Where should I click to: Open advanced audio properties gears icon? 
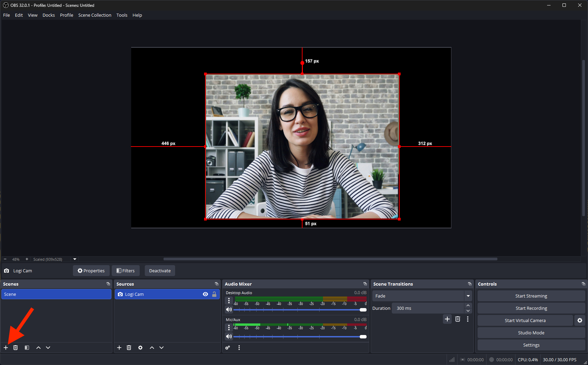tap(228, 348)
